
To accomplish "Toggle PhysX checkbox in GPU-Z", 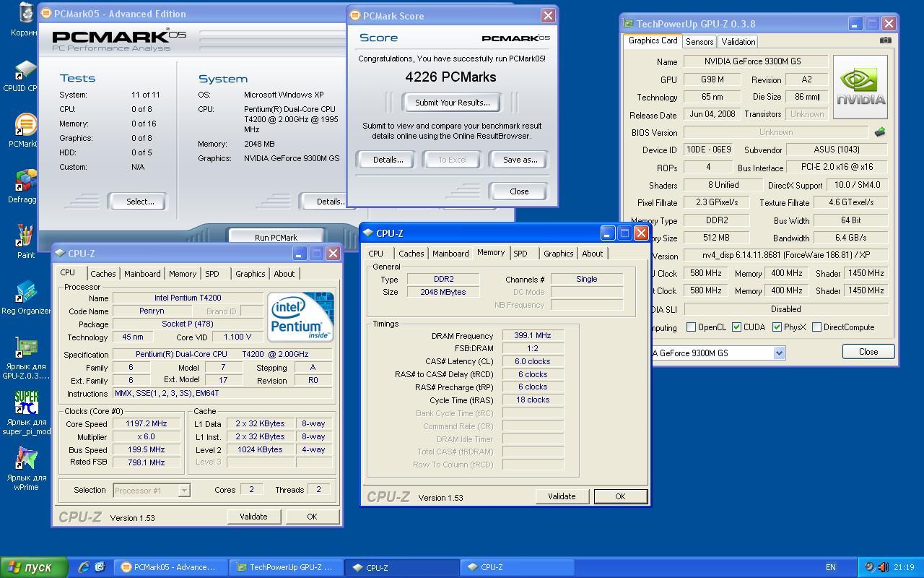I will pyautogui.click(x=777, y=327).
